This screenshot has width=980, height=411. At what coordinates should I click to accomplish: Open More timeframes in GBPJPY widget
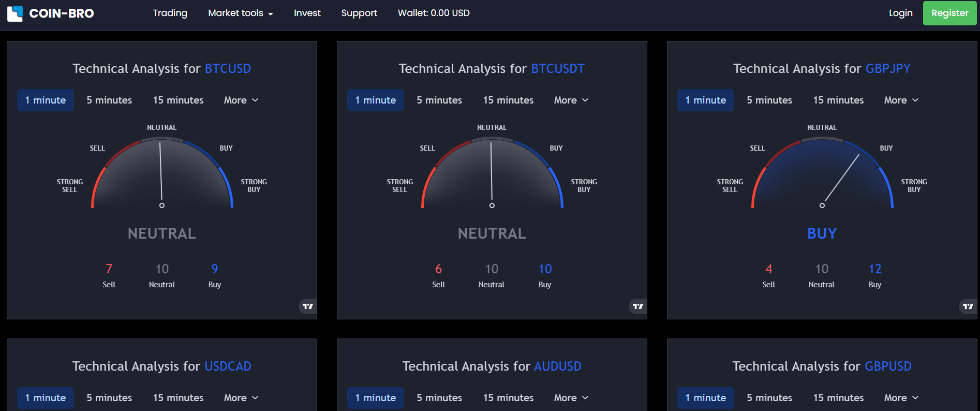(x=901, y=100)
